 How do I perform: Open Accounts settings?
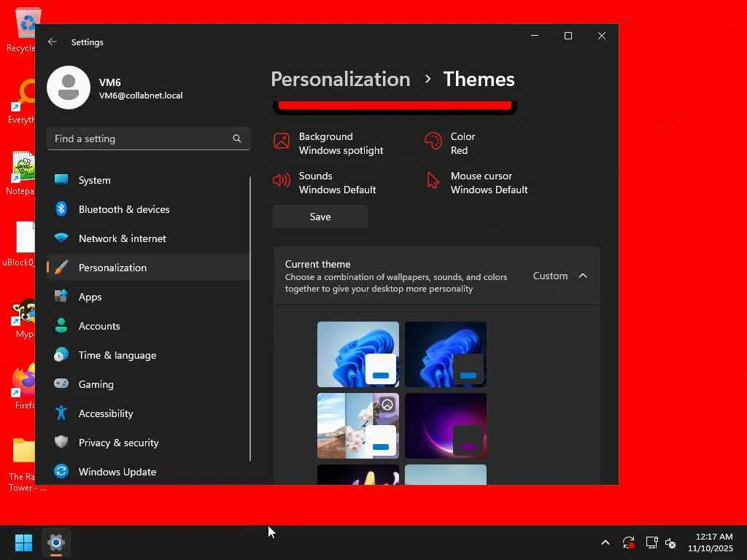[149, 326]
